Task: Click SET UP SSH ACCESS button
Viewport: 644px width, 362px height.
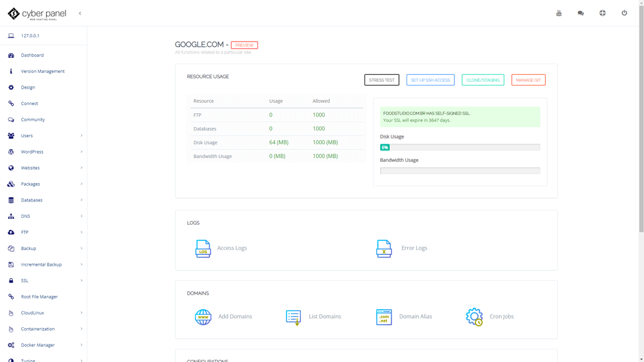Action: coord(431,80)
